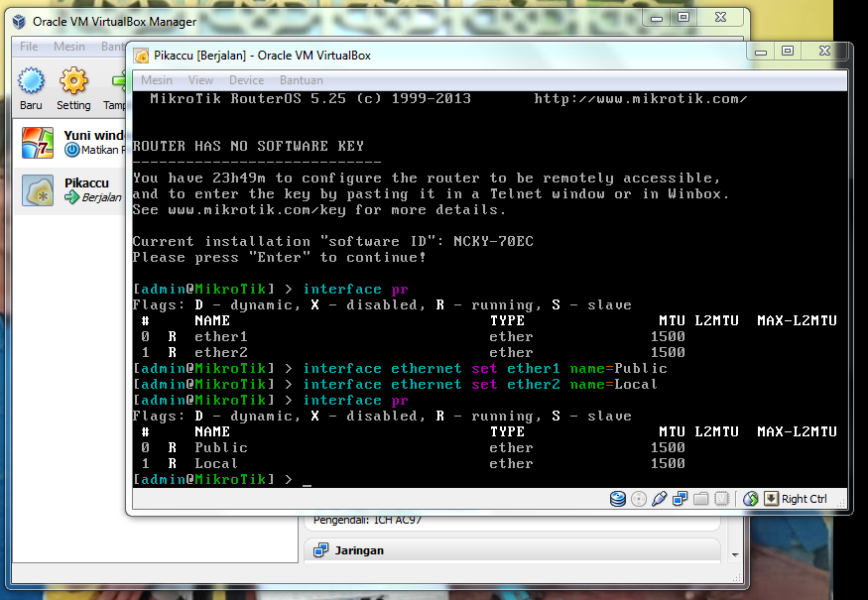Click the software ID NCKY-70EC text
This screenshot has width=868, height=600.
[493, 241]
